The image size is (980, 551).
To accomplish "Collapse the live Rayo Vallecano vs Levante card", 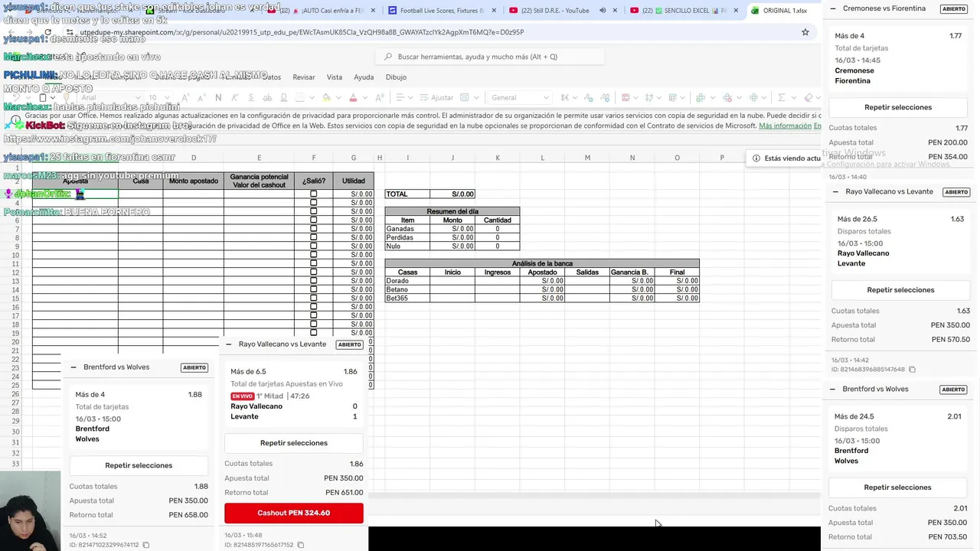I will [228, 344].
